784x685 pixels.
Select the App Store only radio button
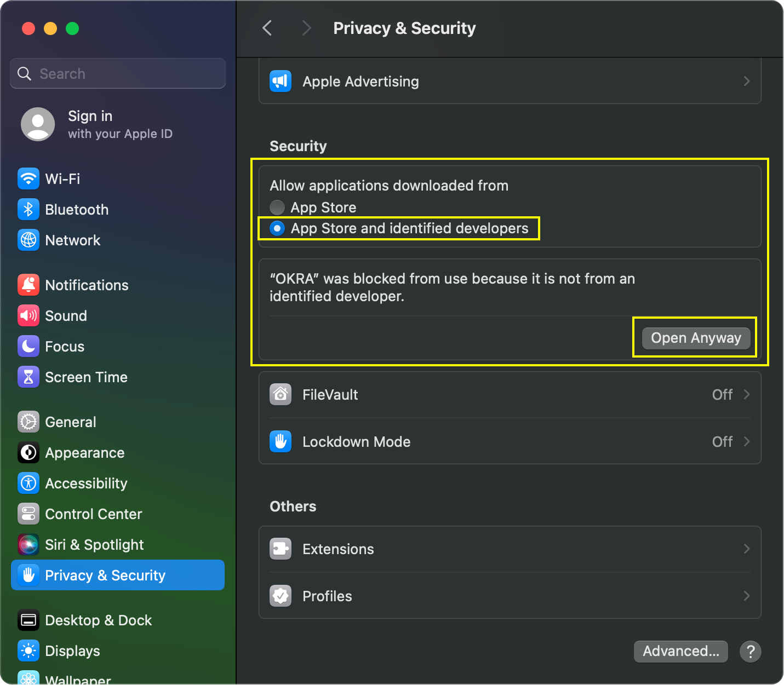[x=277, y=207]
